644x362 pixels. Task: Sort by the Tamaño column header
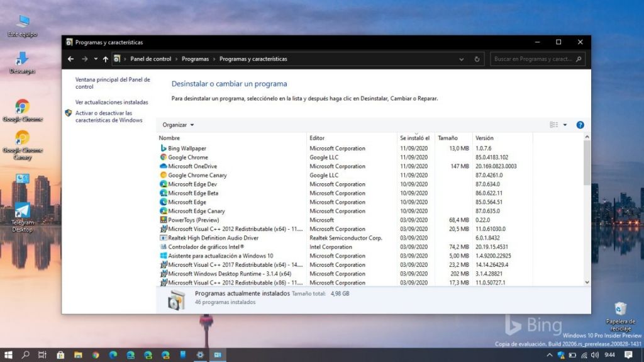[x=447, y=138]
